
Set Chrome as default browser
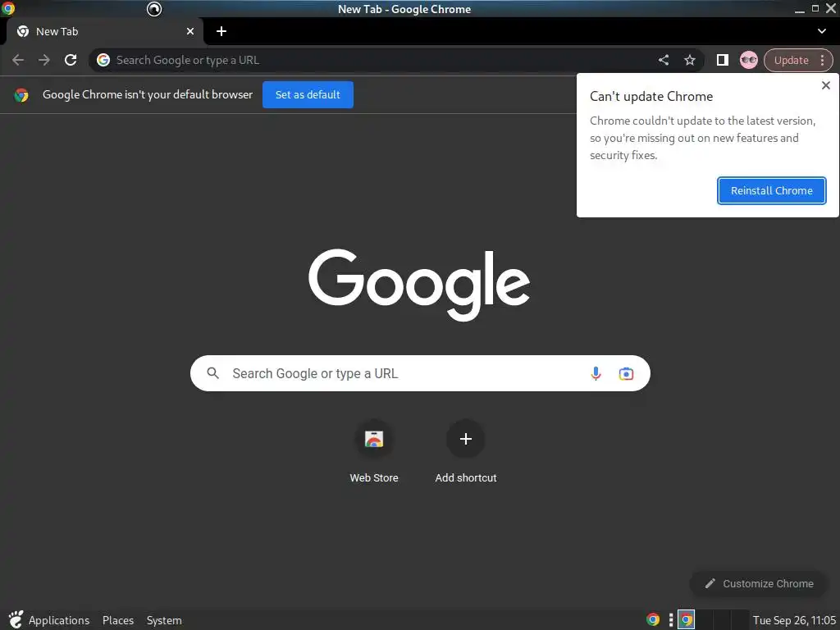[x=308, y=95]
